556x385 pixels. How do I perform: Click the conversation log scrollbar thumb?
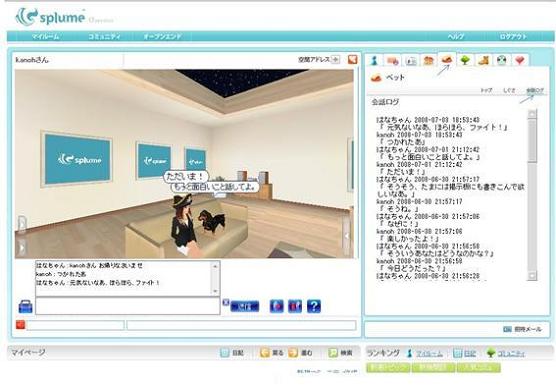532,140
